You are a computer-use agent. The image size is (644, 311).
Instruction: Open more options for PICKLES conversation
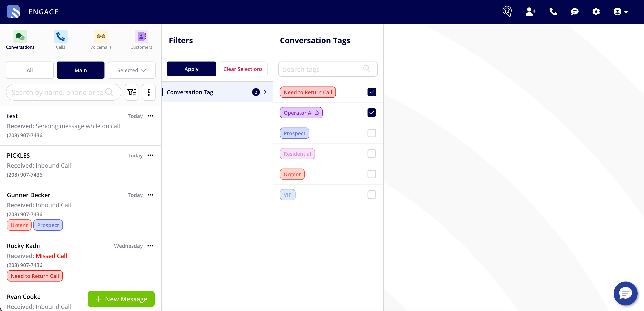click(x=150, y=155)
